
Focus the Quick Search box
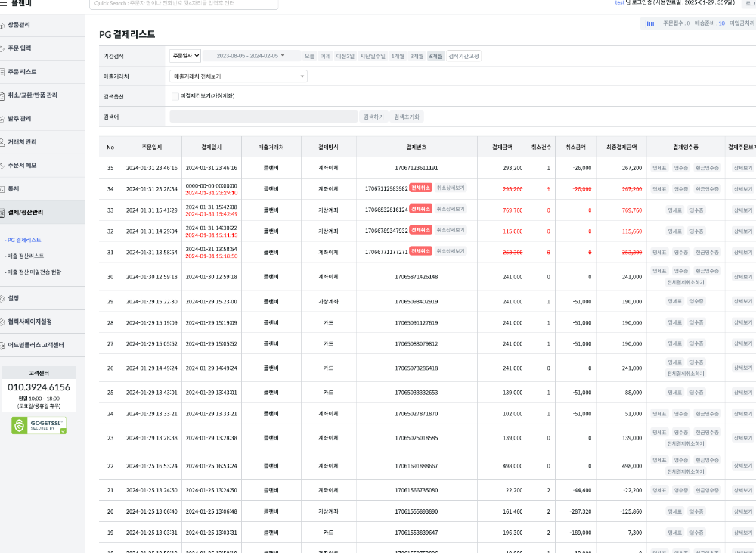coord(184,3)
